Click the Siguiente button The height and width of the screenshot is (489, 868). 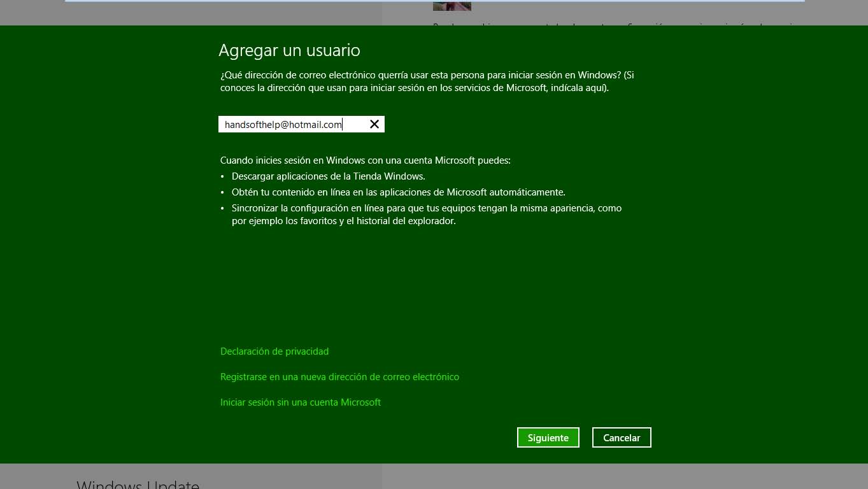pyautogui.click(x=548, y=437)
